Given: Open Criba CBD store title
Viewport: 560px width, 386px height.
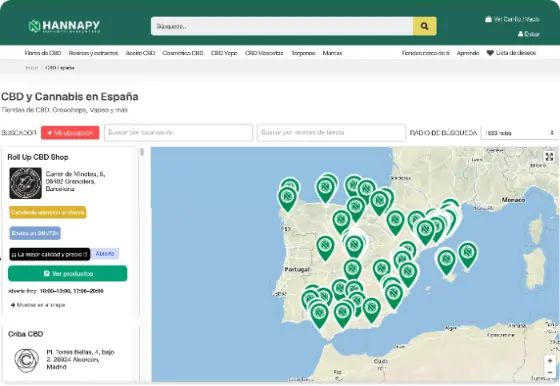Looking at the screenshot, I should (x=26, y=334).
